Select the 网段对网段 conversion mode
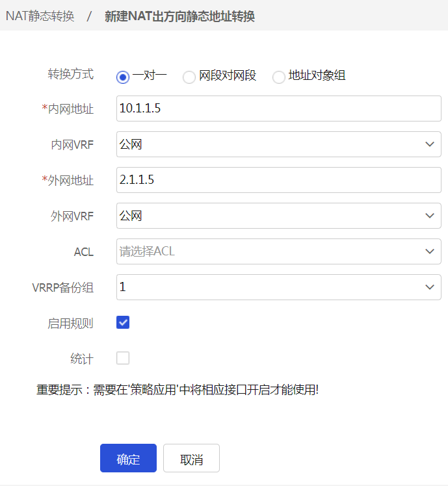The image size is (448, 486). tap(189, 77)
